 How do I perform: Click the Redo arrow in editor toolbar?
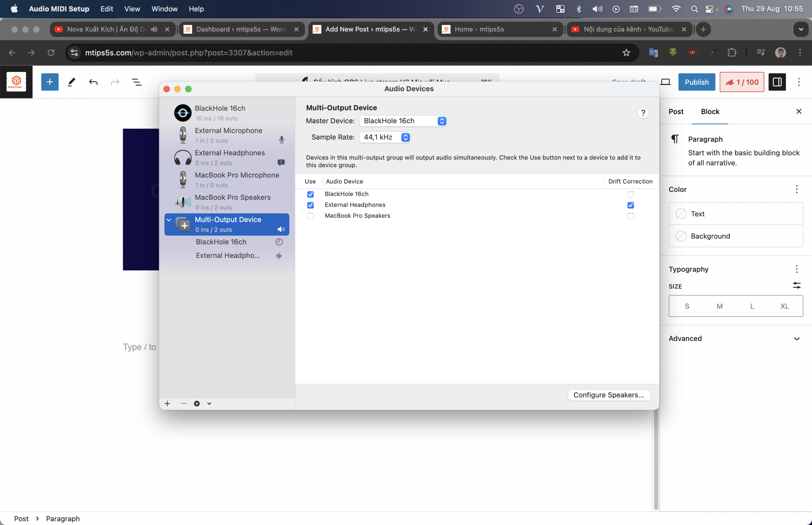(x=115, y=82)
